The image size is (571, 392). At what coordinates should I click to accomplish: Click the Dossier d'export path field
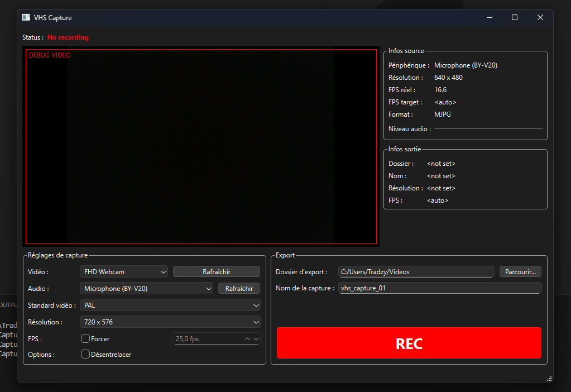point(416,272)
